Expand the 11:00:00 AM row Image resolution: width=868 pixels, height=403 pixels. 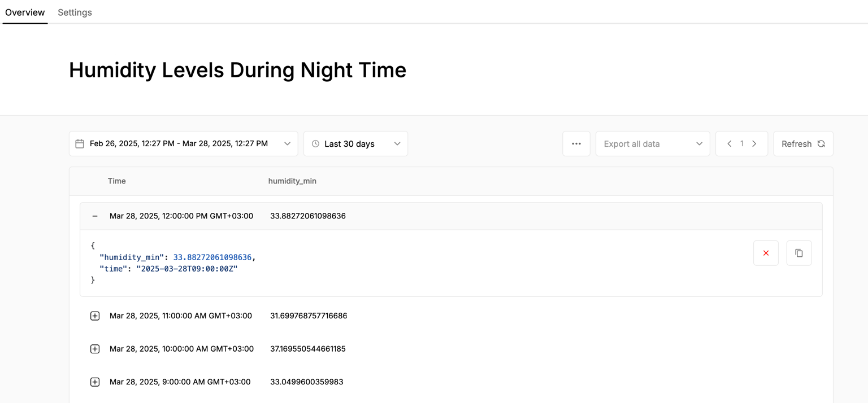[95, 316]
